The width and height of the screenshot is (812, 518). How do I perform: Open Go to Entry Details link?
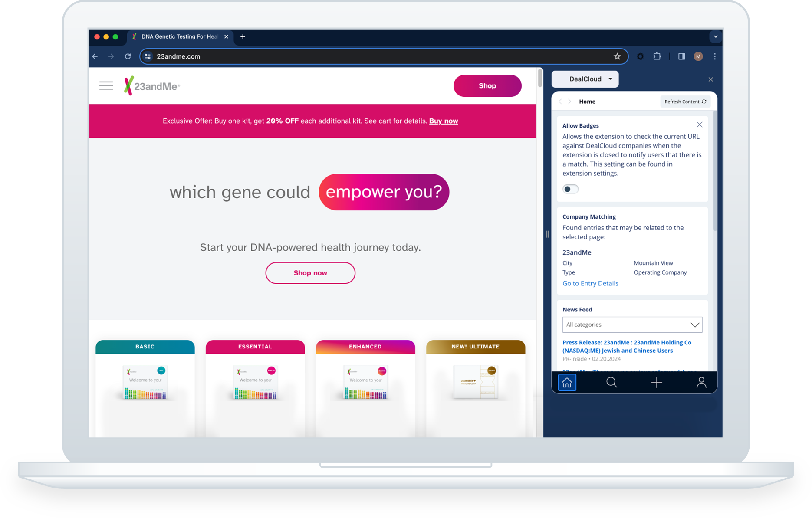590,283
